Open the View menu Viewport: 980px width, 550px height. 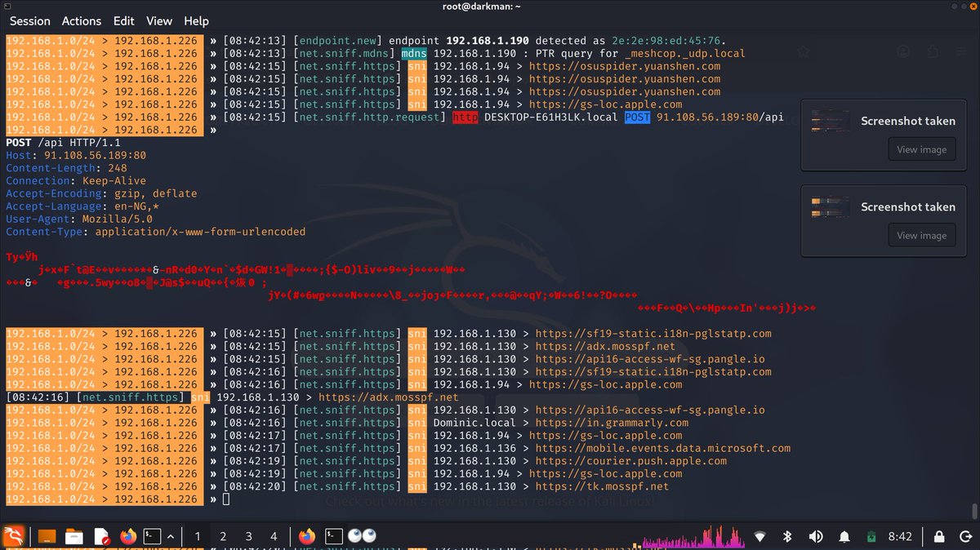pos(159,20)
